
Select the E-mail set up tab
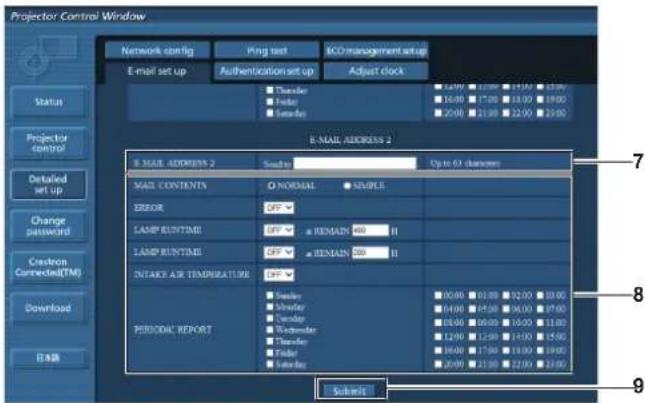(x=157, y=71)
